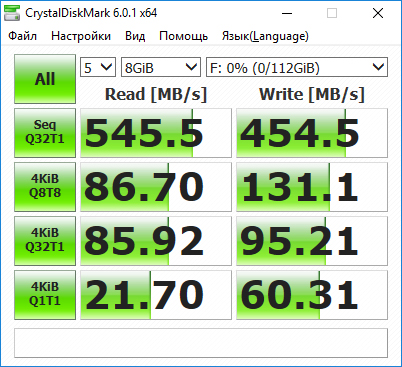Click the Seq read result 545.5
The height and width of the screenshot is (367, 402).
tap(156, 133)
